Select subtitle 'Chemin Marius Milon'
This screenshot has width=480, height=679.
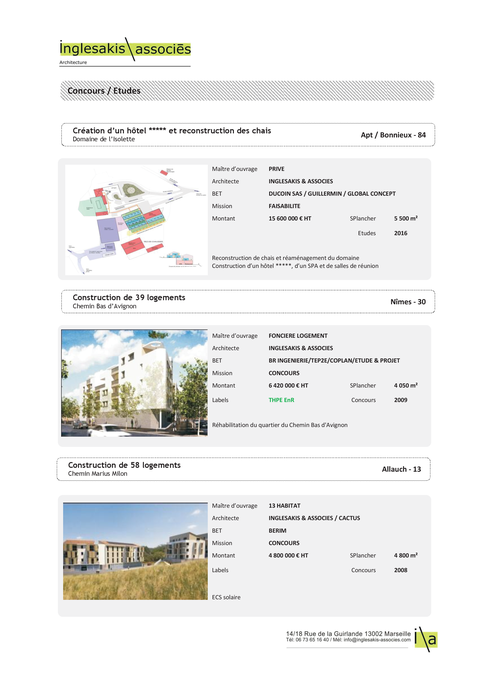[97, 474]
